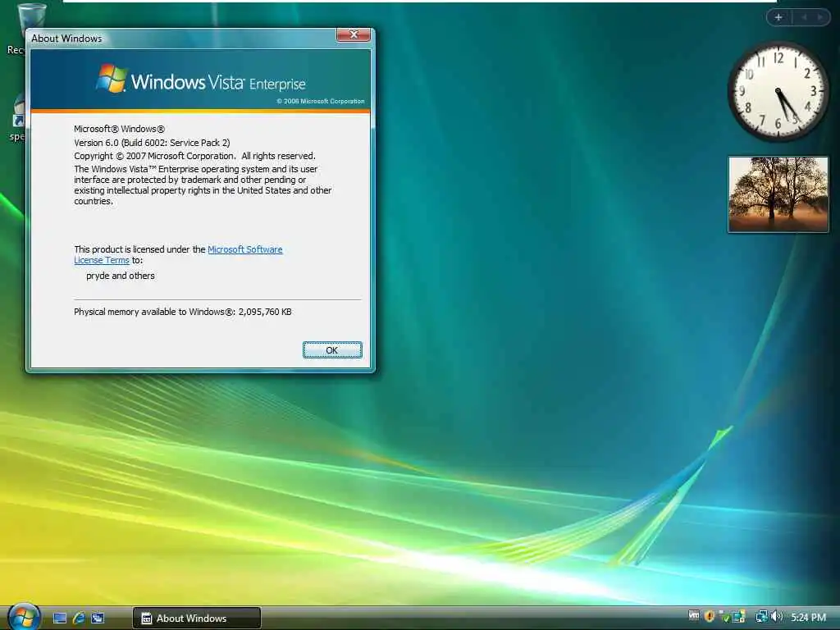Click the 'Version 6.0 (Build 6002: Service Pack 2)' text
The image size is (840, 630).
click(x=152, y=143)
